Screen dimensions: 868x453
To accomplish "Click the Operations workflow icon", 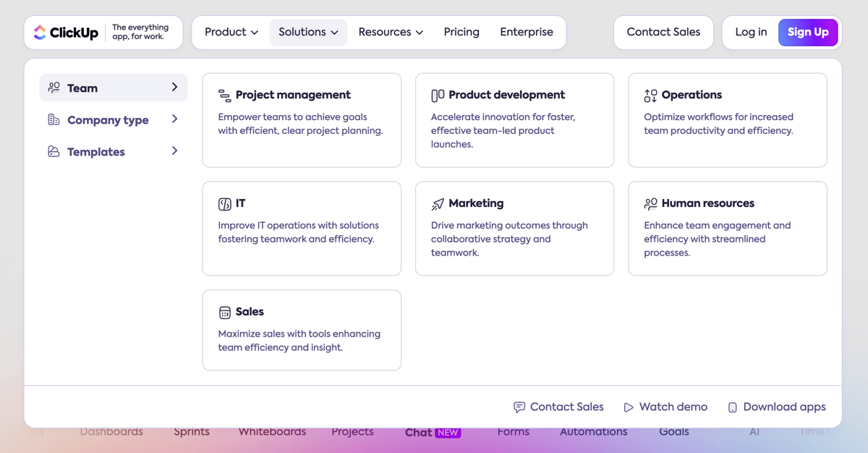I will click(649, 94).
